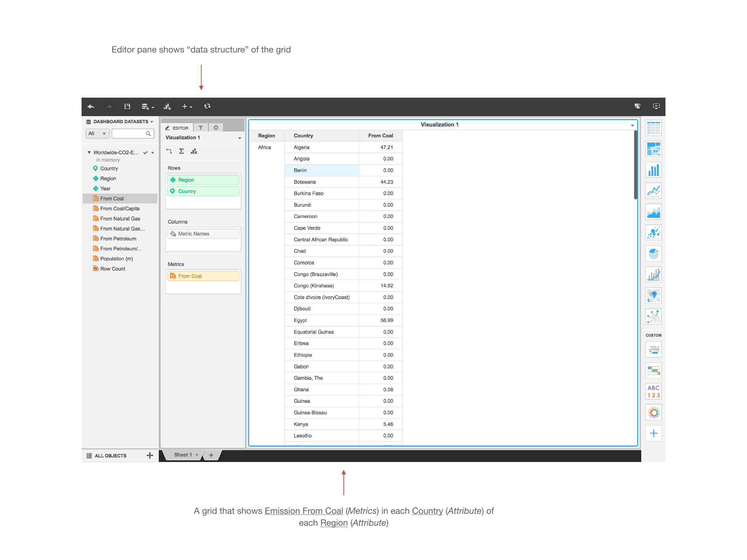Click the Swap rows and columns icon
This screenshot has height=560, width=747.
[169, 151]
